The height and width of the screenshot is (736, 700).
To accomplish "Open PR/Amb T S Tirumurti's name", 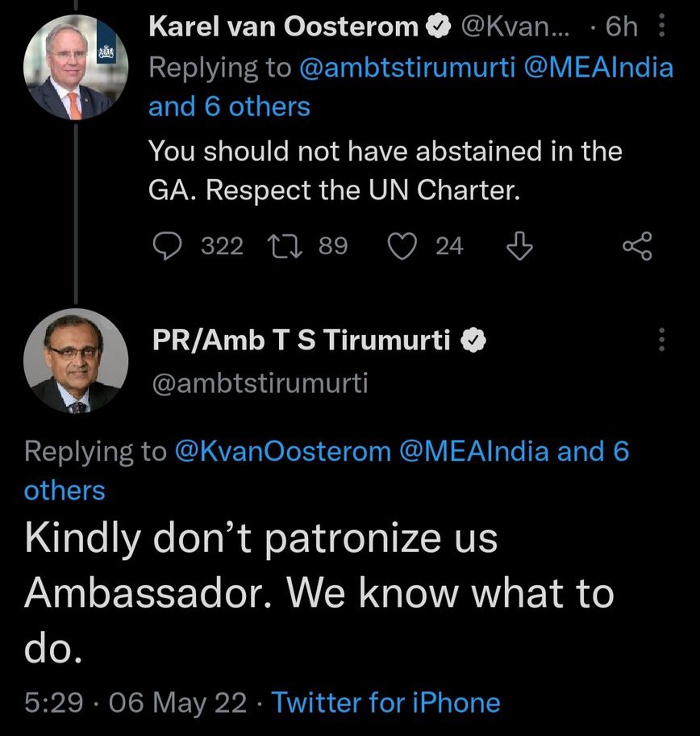I will (302, 342).
